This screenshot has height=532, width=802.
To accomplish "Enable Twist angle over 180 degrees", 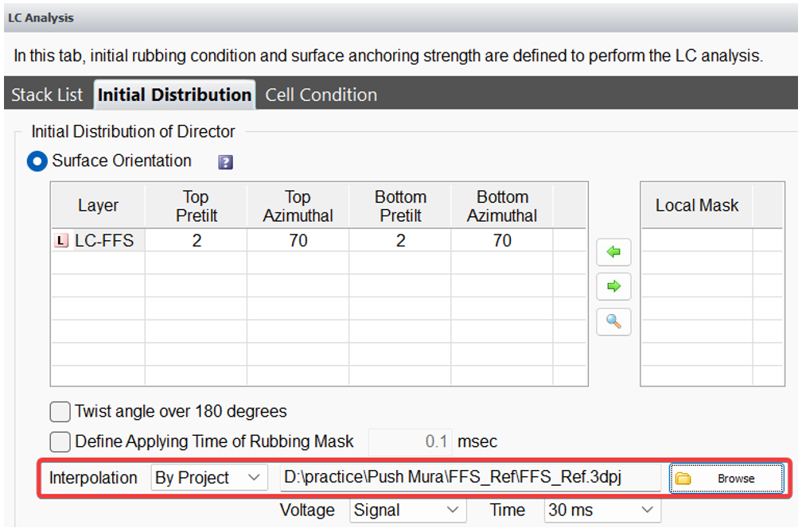I will (x=60, y=412).
